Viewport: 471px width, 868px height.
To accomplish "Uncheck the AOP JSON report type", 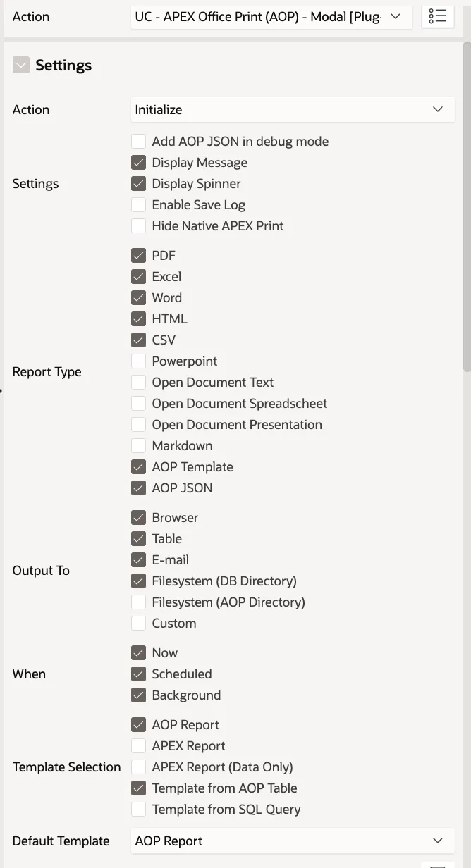I will [x=139, y=488].
